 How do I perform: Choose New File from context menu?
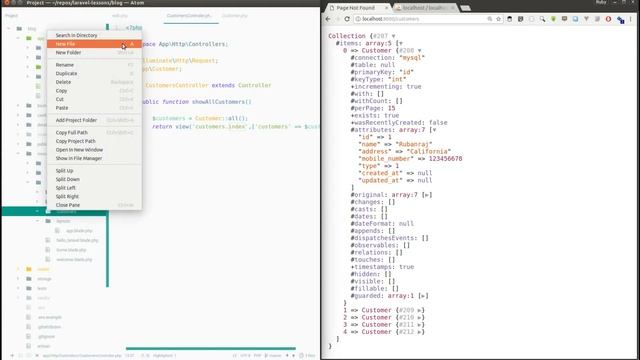click(94, 44)
